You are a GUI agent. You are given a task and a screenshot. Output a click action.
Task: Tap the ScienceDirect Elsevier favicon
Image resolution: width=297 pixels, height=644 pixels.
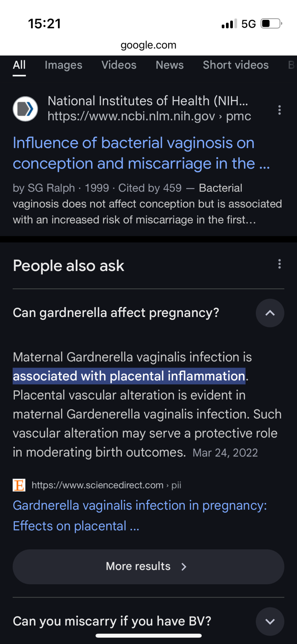[x=19, y=485]
